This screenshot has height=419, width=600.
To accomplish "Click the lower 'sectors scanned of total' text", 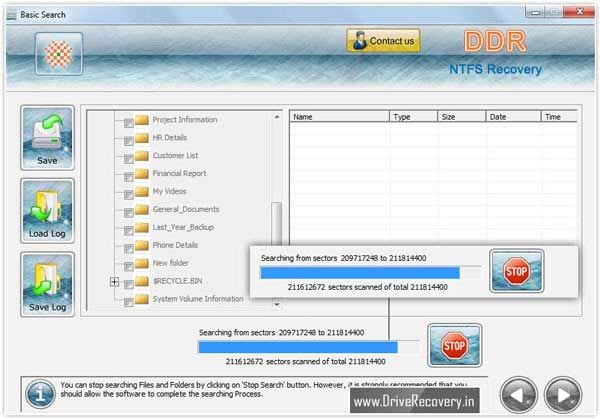I will tap(305, 361).
